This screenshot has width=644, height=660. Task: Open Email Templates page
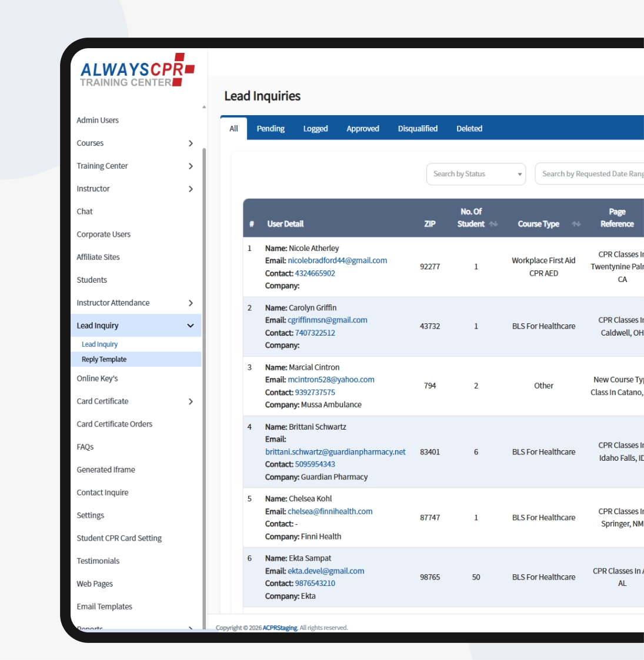tap(105, 606)
